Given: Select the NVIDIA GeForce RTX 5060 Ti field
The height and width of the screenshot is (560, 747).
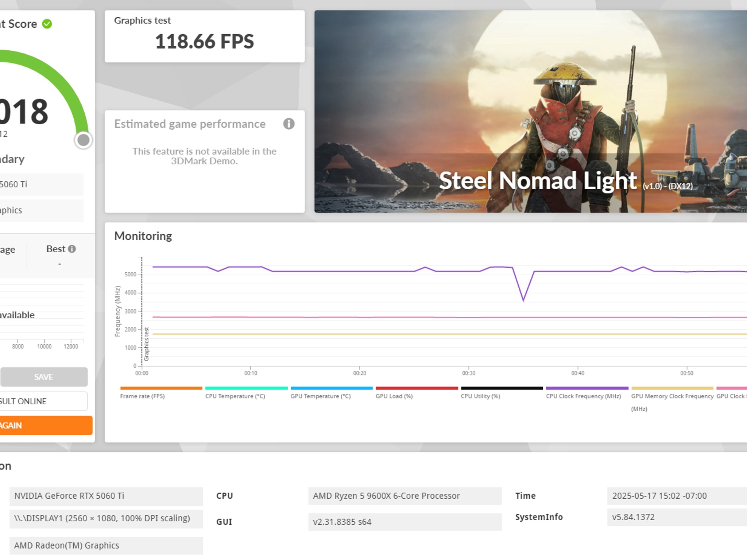Looking at the screenshot, I should tap(106, 496).
